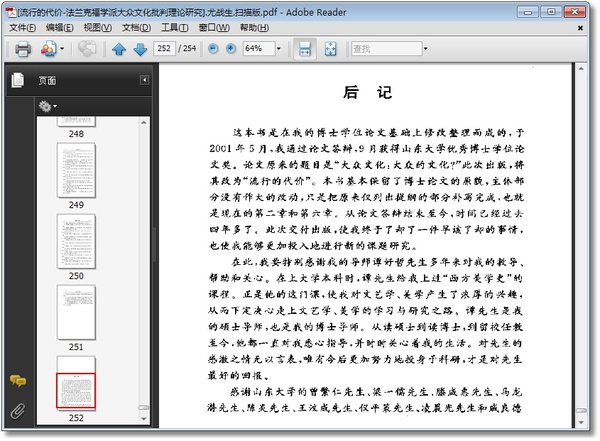The image size is (600, 441).
Task: Go to previous page with up arrow
Action: coord(119,49)
